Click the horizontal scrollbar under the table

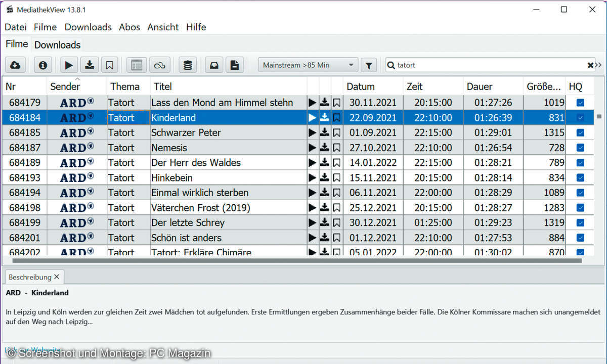click(x=296, y=261)
